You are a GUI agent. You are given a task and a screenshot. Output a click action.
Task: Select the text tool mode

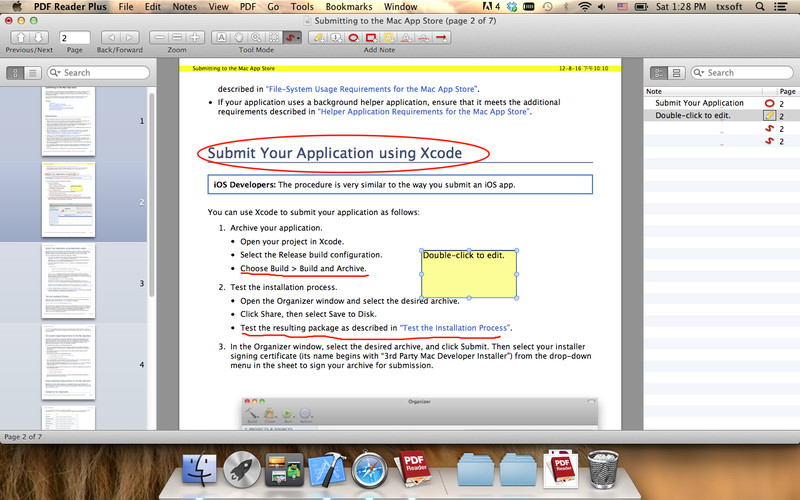221,37
